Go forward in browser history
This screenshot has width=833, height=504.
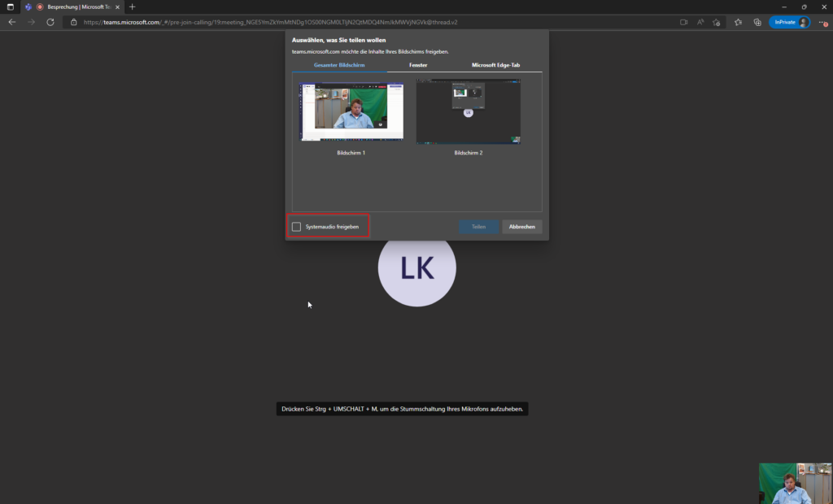32,22
